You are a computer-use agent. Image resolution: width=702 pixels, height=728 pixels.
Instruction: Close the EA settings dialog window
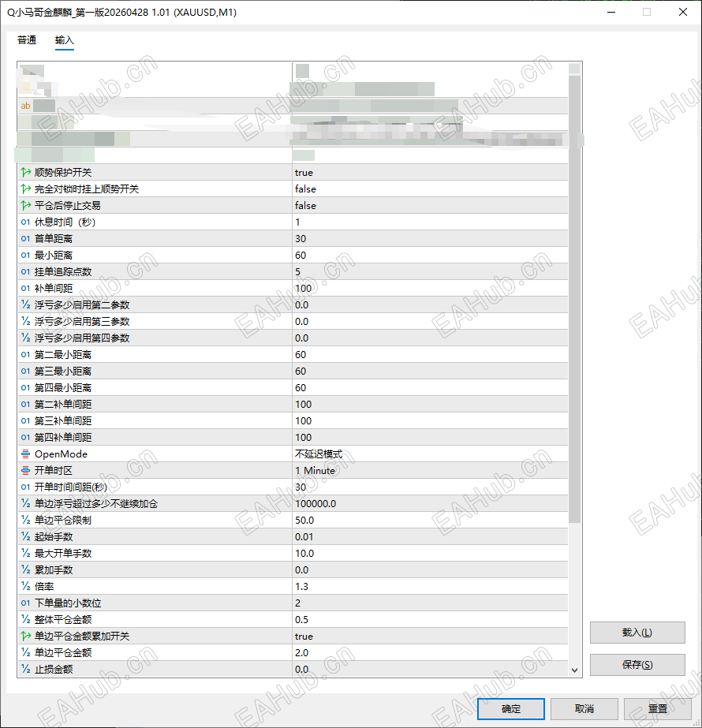682,12
